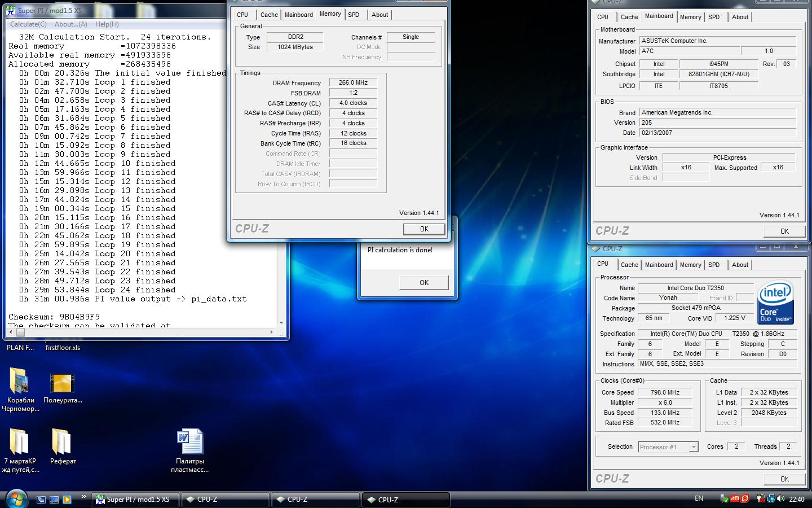Open the Полеурита video file icon

63,383
